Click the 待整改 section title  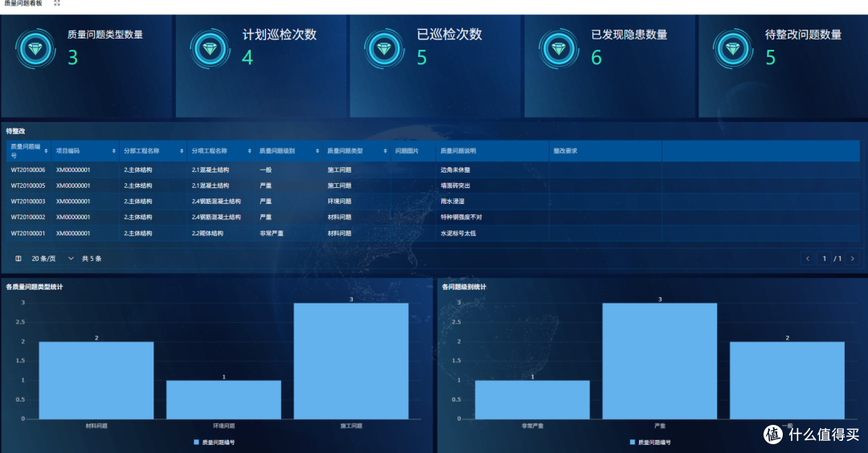tap(15, 131)
